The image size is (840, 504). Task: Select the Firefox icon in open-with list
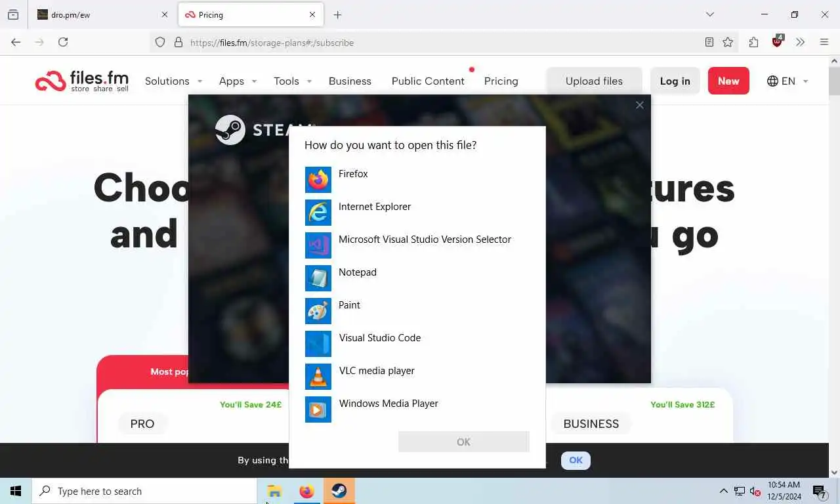(x=318, y=180)
